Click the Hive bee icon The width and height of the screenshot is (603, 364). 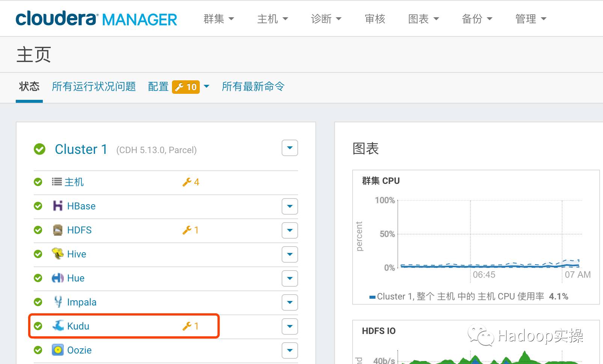pos(57,254)
